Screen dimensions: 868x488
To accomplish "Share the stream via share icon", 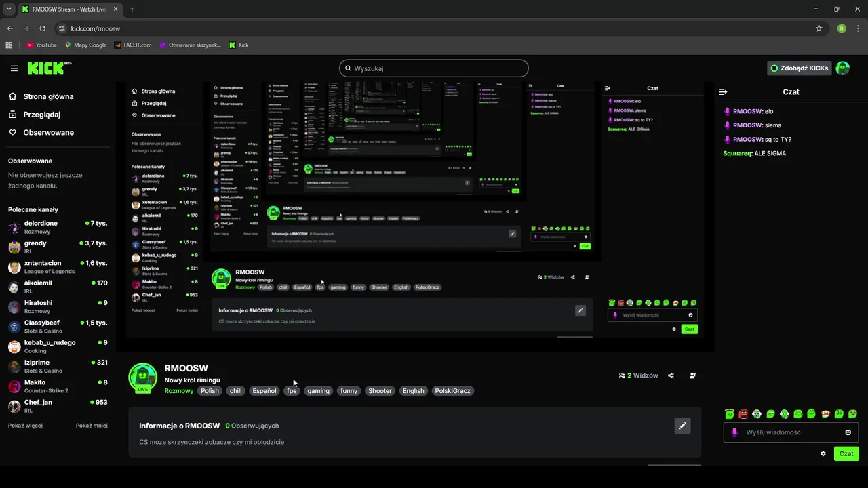I will (671, 375).
